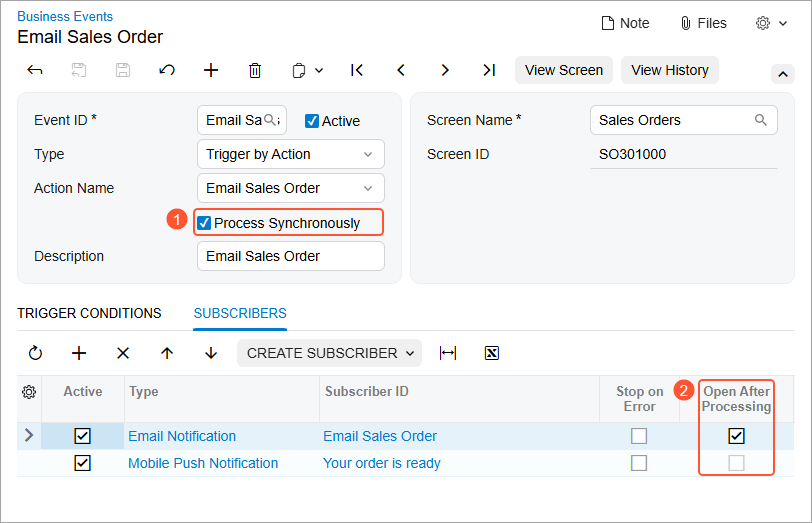Click Fit to Screen column icon
The width and height of the screenshot is (812, 523).
448,353
